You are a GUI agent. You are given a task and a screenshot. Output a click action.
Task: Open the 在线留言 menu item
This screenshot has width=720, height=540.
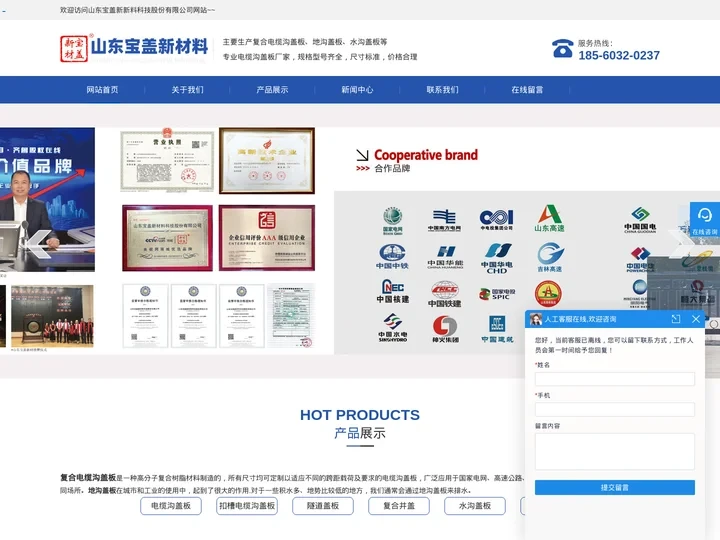click(527, 90)
